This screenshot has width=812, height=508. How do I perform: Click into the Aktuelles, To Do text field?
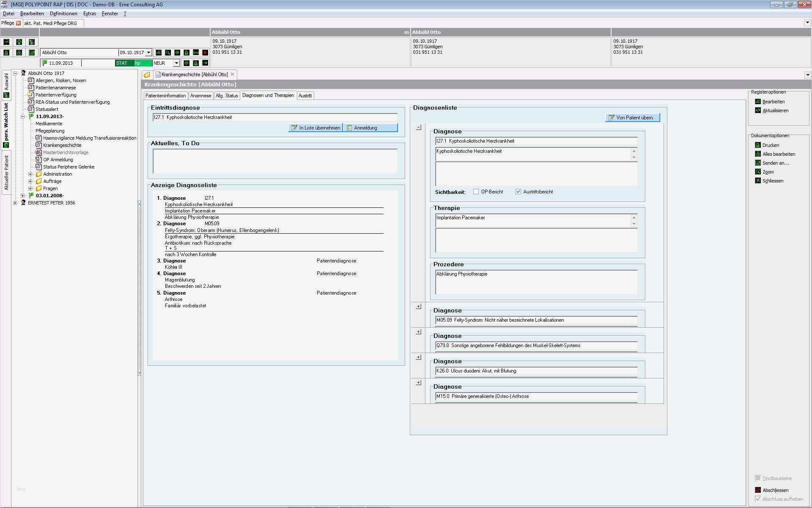(x=275, y=161)
